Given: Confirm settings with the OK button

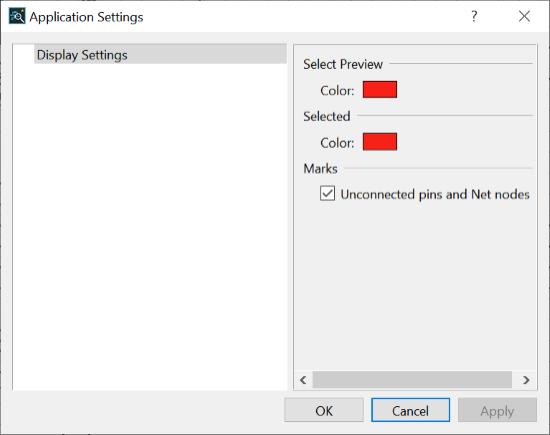Looking at the screenshot, I should pos(324,410).
